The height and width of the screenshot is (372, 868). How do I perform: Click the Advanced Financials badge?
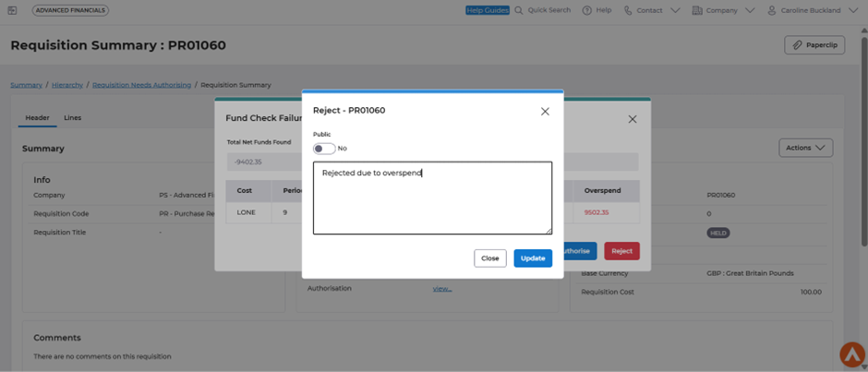pos(70,10)
